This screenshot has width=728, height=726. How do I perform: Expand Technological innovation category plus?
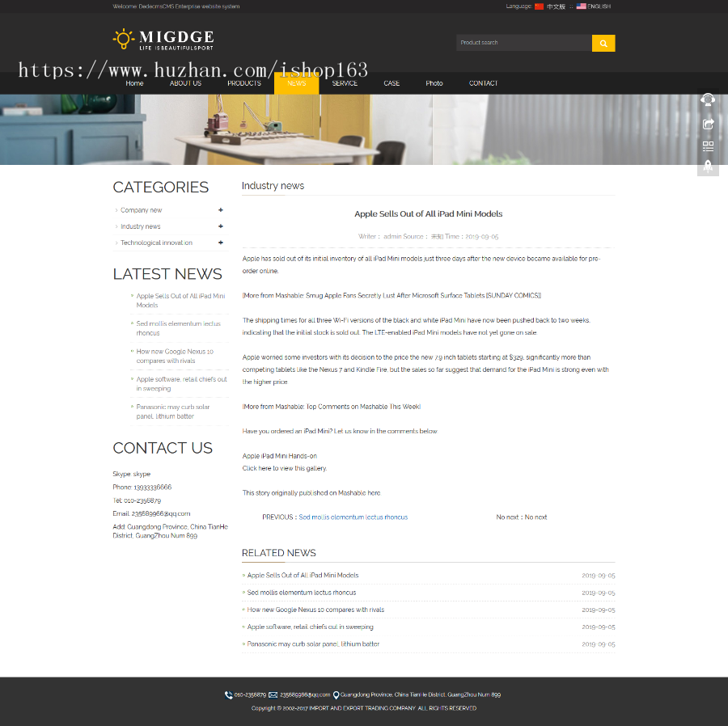click(x=221, y=243)
